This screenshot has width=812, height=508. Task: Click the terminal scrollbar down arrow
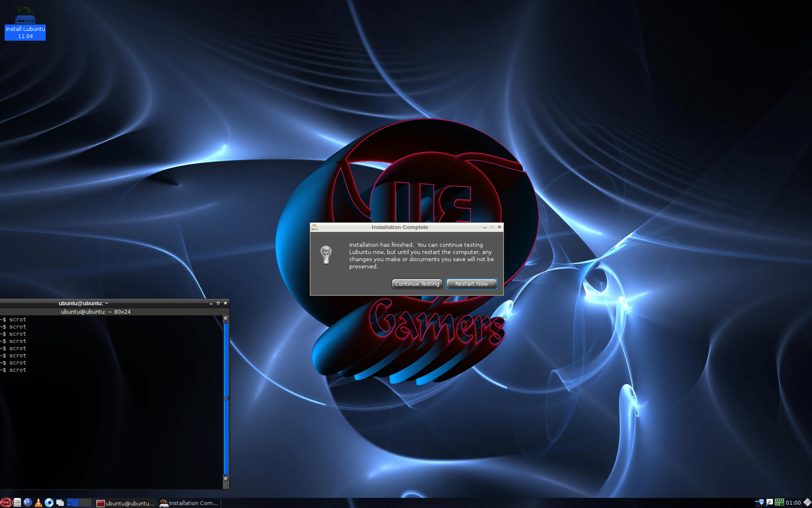click(x=226, y=479)
